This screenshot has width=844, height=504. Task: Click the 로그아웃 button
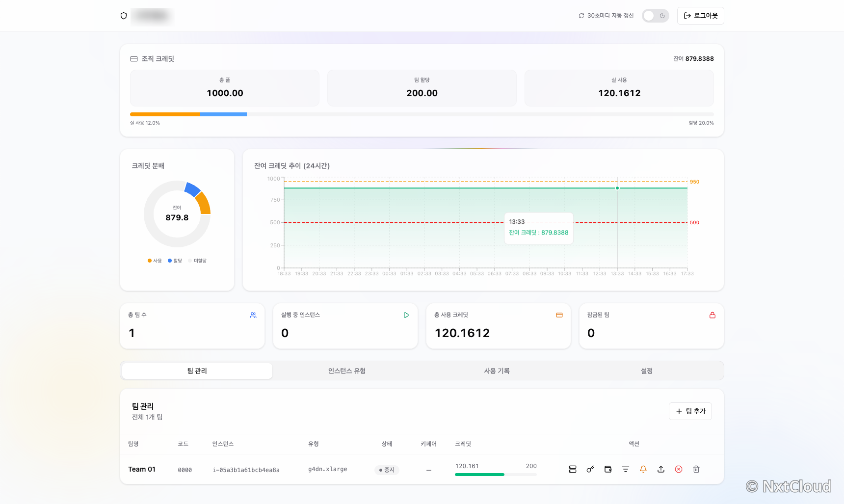pos(701,16)
